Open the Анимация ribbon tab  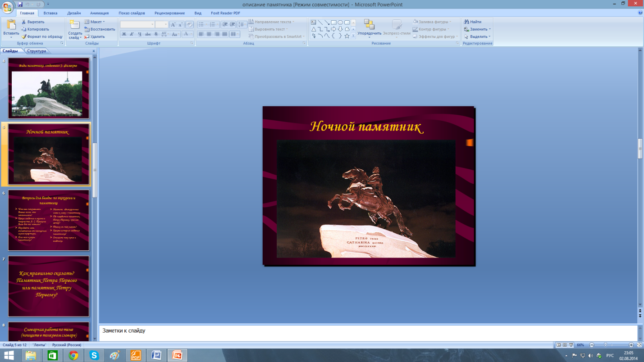pyautogui.click(x=99, y=13)
